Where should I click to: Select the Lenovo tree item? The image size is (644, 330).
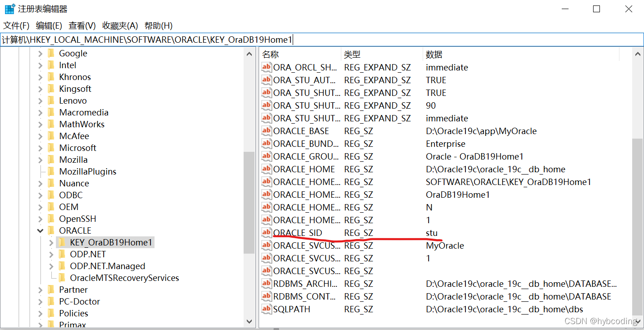(x=73, y=100)
